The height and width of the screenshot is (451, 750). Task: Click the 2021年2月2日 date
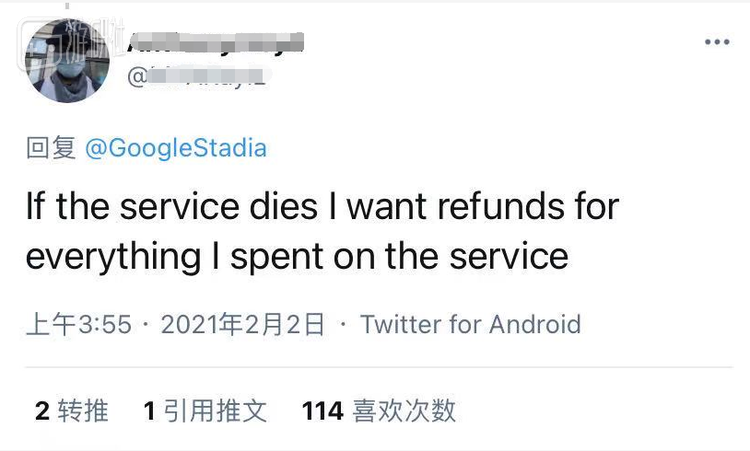pyautogui.click(x=243, y=324)
